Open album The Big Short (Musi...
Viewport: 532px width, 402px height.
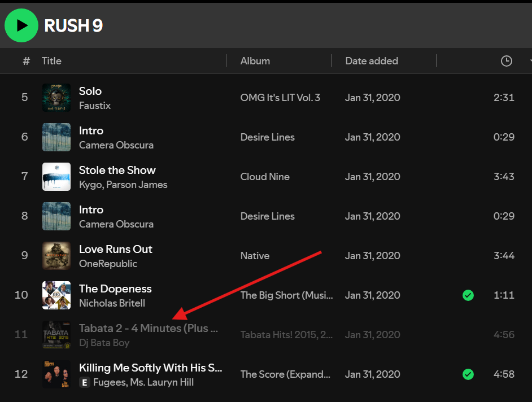click(287, 295)
